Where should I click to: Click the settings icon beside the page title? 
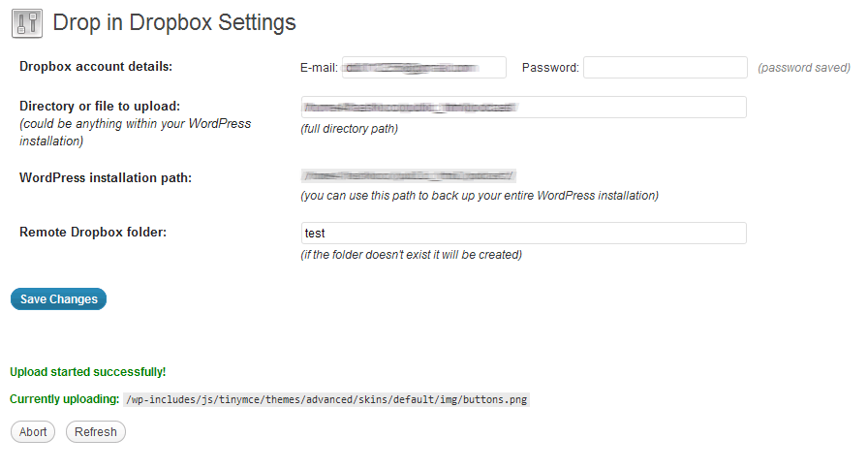(27, 23)
